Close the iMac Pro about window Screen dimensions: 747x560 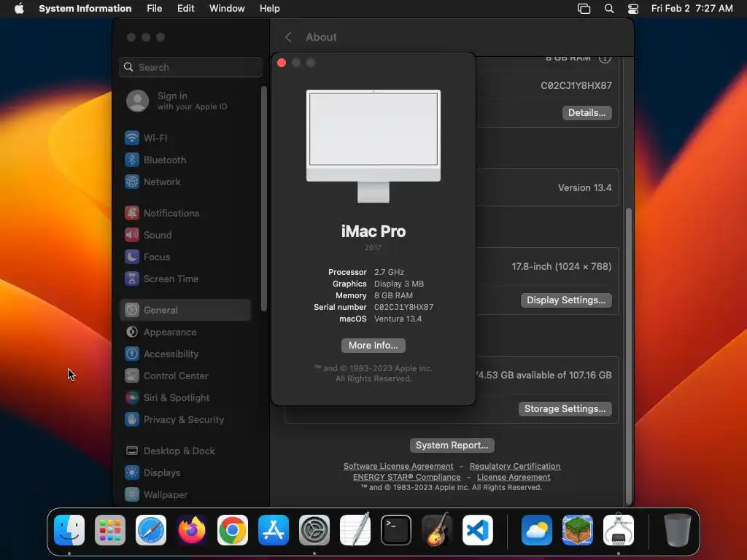coord(282,63)
